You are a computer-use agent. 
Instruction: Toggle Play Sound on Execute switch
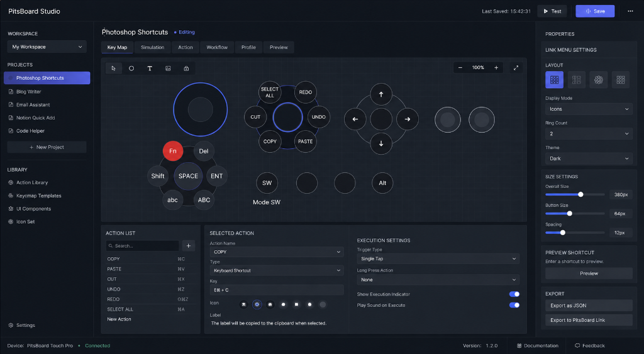[514, 305]
